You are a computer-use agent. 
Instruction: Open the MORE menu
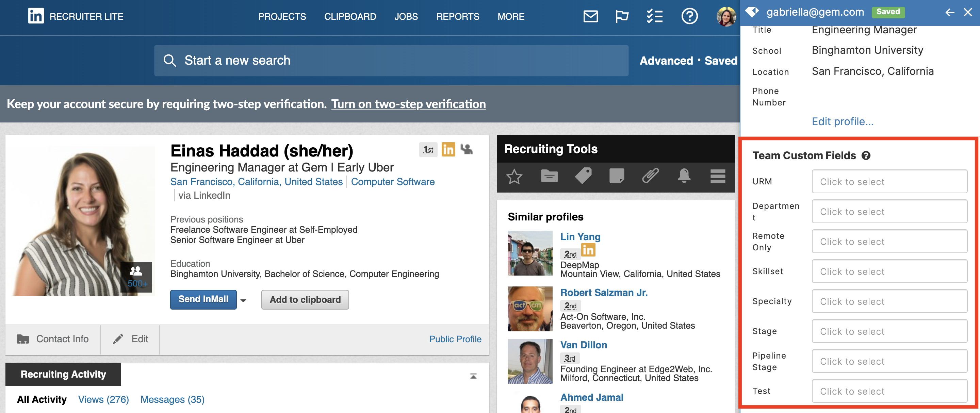pos(511,17)
